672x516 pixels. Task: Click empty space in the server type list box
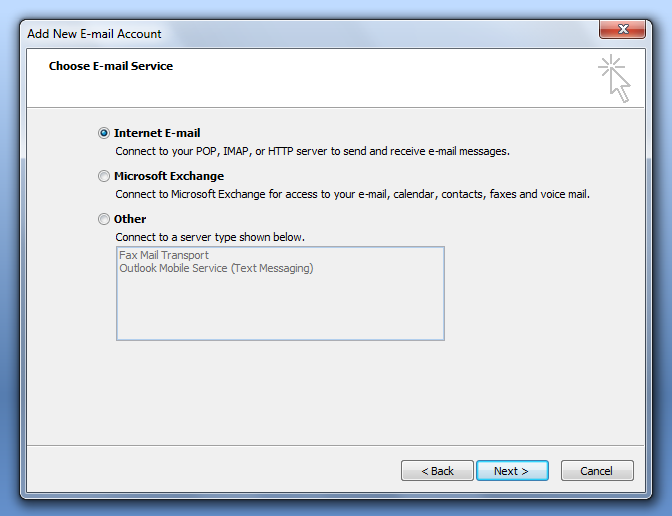click(280, 310)
